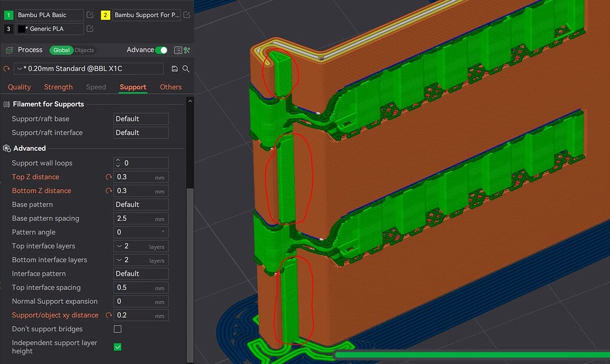Click the settings panel vertical scrollbar
This screenshot has height=364, width=610.
tap(190, 275)
